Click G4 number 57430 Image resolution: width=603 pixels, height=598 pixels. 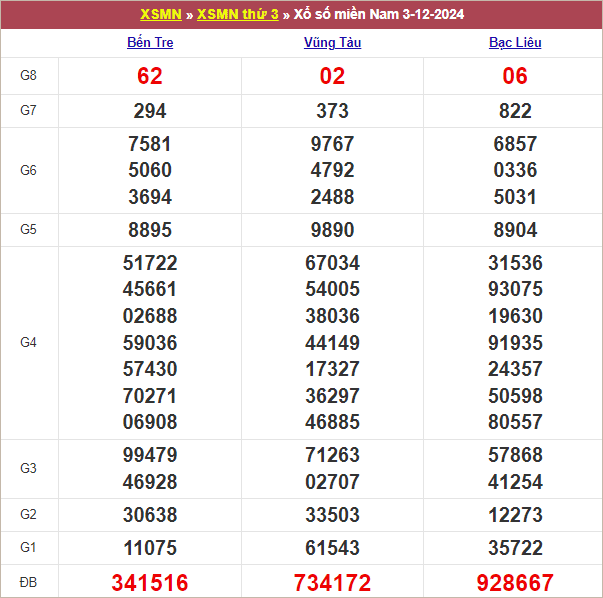click(150, 369)
